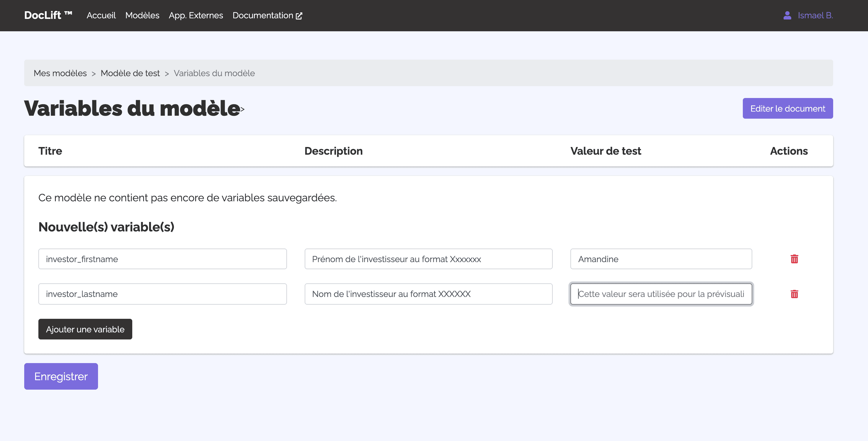Image resolution: width=868 pixels, height=441 pixels.
Task: Click Ajouter une variable button
Action: coord(85,329)
